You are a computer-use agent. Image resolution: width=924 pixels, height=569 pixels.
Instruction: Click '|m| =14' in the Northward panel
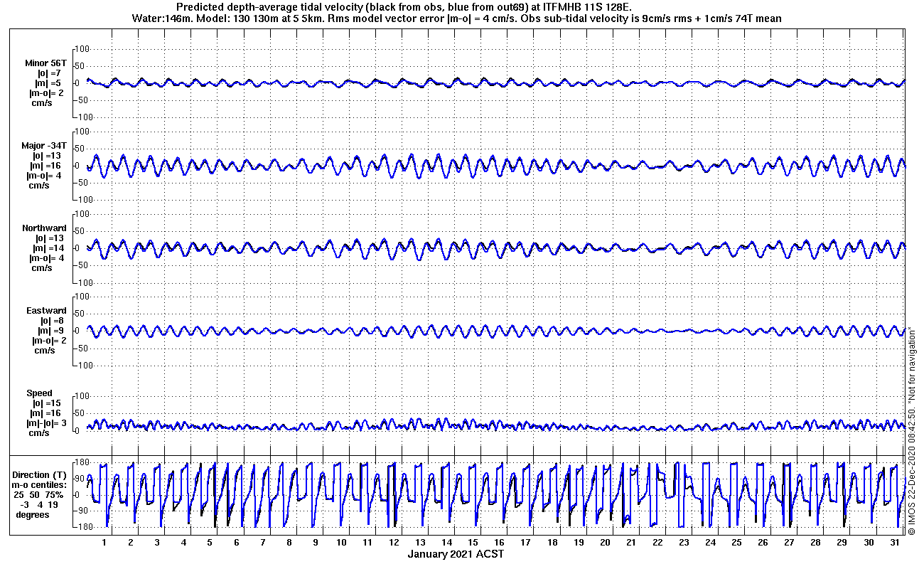48,248
